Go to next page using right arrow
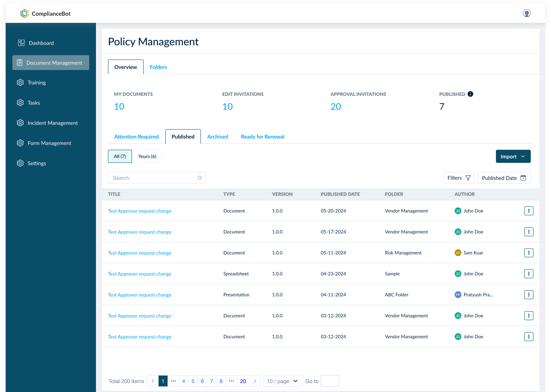This screenshot has width=551, height=392. click(x=255, y=381)
